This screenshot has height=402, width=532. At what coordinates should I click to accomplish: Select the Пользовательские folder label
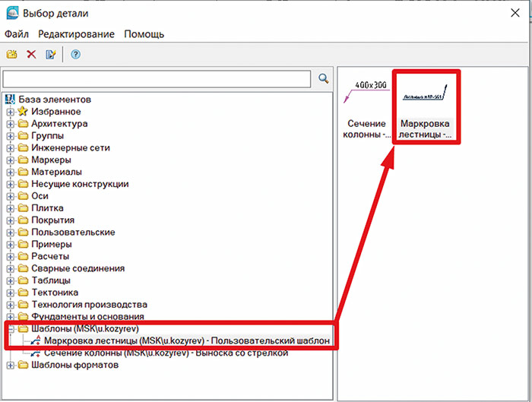pyautogui.click(x=73, y=232)
